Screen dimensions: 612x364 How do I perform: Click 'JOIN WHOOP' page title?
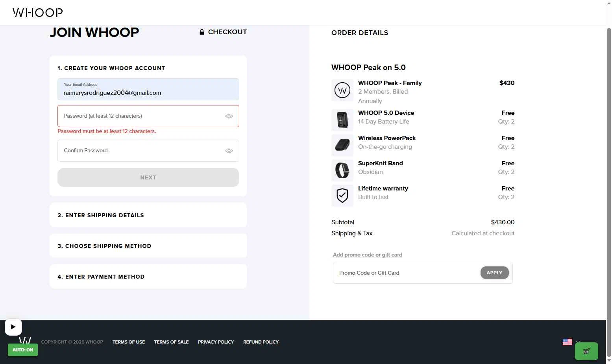[94, 32]
